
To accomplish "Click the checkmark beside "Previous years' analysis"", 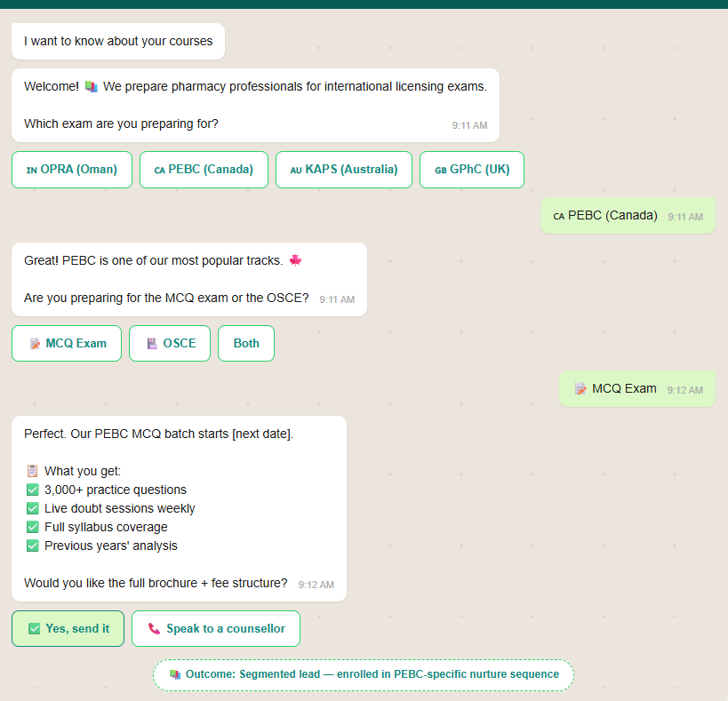I will [32, 546].
